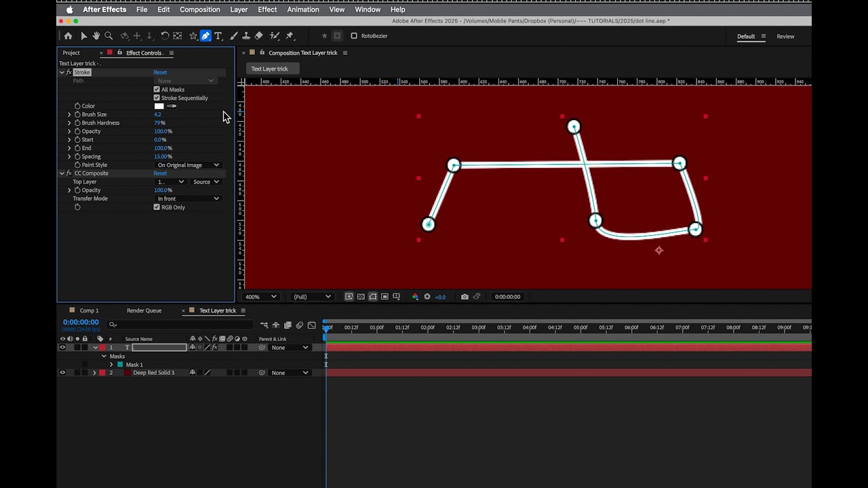The image size is (868, 488).
Task: Select the Brush tool
Action: point(234,36)
